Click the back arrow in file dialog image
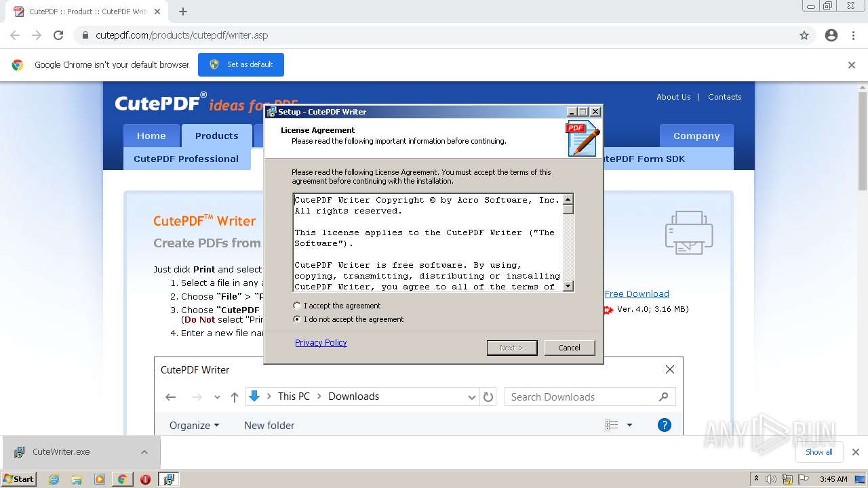This screenshot has height=488, width=868. [x=171, y=397]
